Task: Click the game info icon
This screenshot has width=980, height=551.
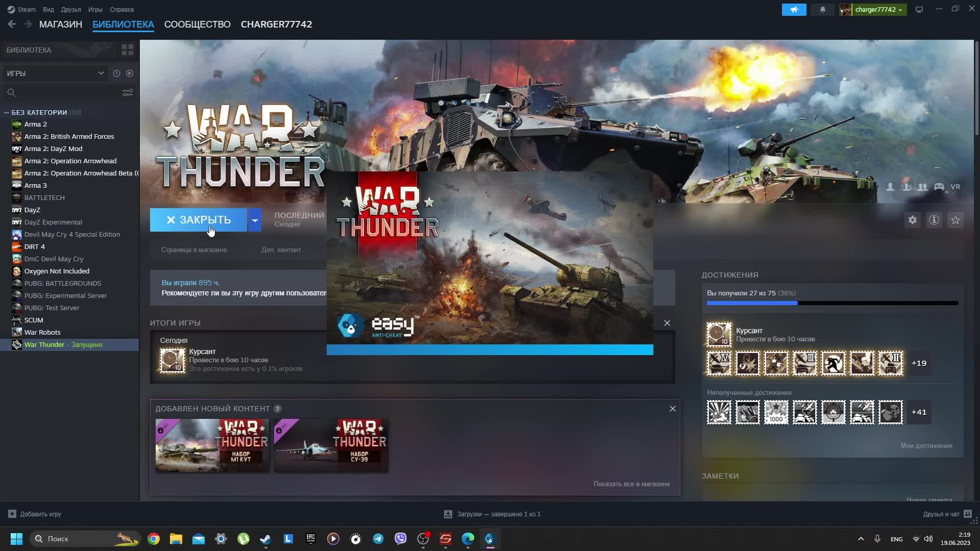Action: tap(934, 220)
